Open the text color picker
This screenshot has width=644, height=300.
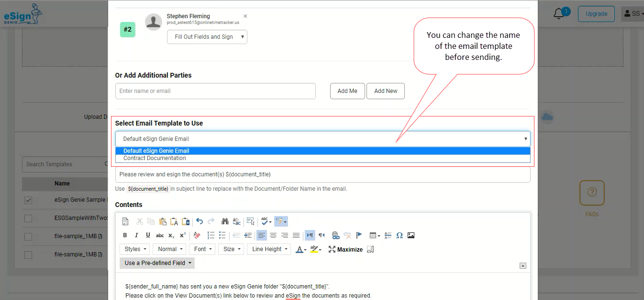click(301, 249)
